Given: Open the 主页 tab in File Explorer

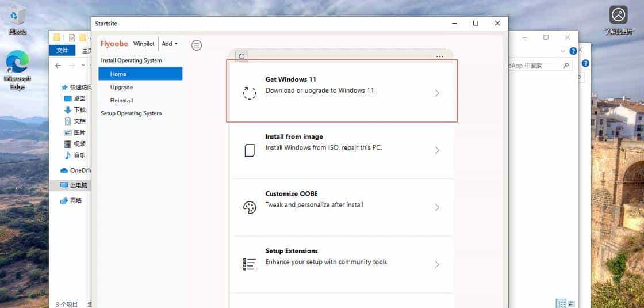Looking at the screenshot, I should coord(86,51).
